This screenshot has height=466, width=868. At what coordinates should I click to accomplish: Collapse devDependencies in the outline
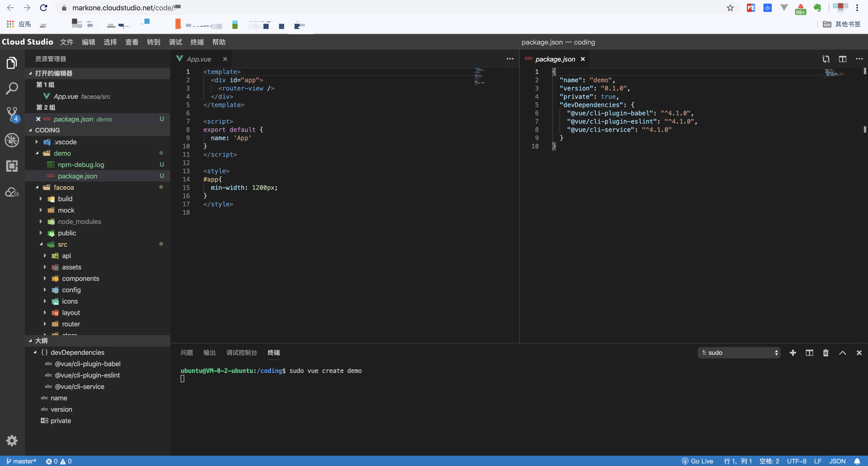[x=35, y=352]
